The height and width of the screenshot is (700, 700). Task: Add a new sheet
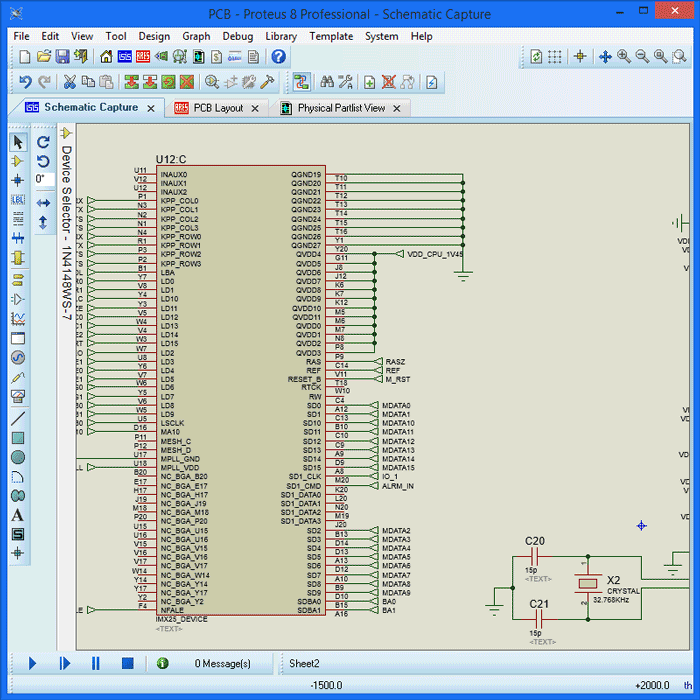coord(370,82)
